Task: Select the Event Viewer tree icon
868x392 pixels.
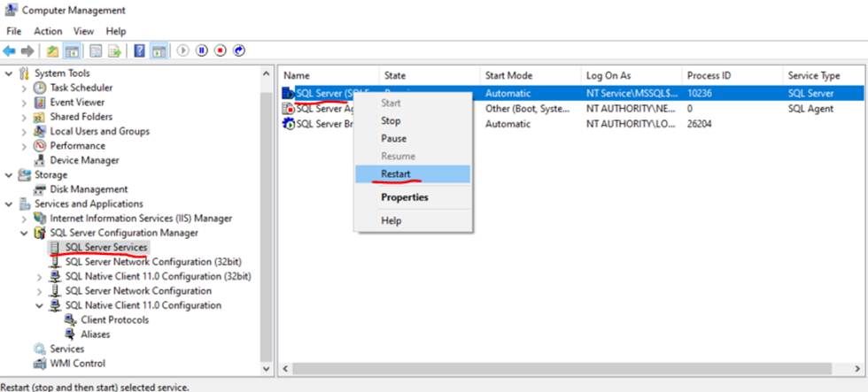Action: coord(40,103)
